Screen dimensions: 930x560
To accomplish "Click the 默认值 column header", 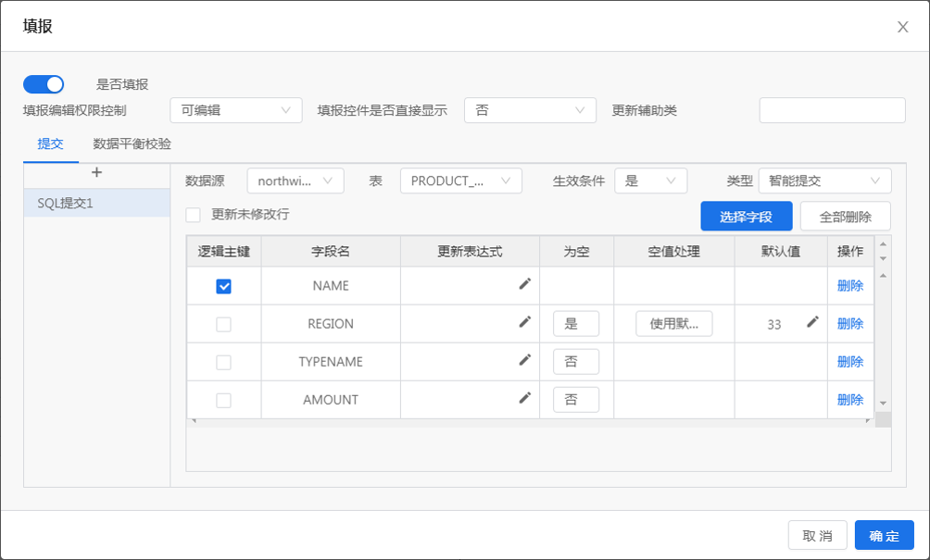I will point(781,251).
